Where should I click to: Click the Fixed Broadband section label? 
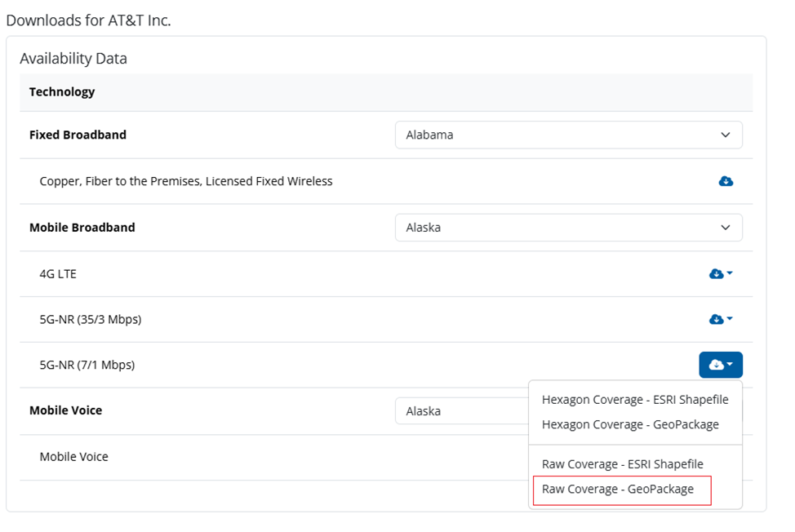pyautogui.click(x=78, y=135)
